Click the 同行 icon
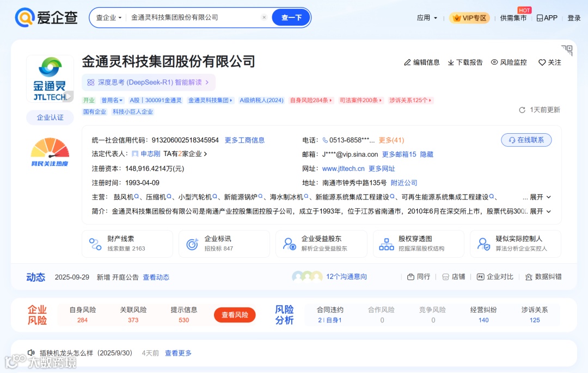 [411, 277]
